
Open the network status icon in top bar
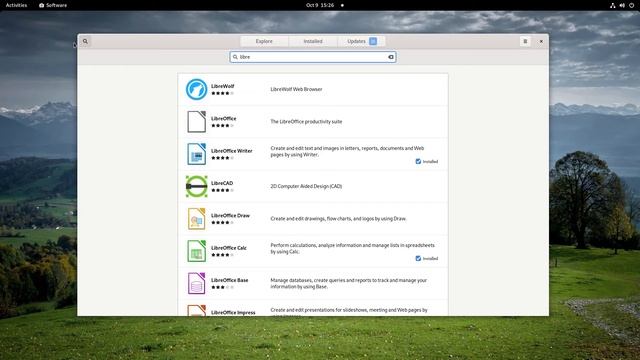[x=613, y=5]
